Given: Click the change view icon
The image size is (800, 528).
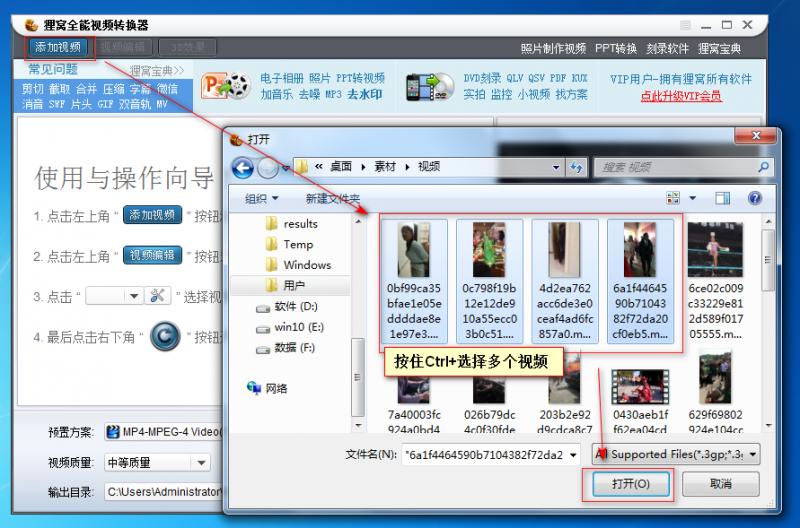Looking at the screenshot, I should pos(674,199).
